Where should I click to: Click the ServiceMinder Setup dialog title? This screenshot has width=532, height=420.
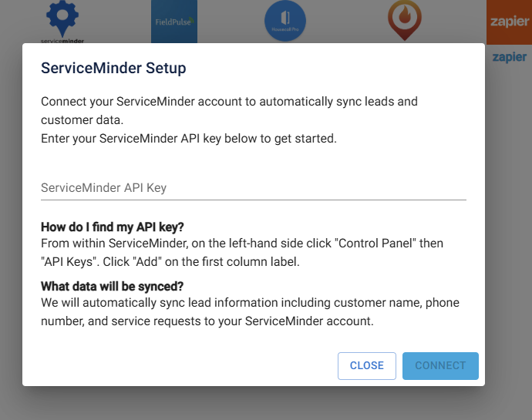point(113,69)
